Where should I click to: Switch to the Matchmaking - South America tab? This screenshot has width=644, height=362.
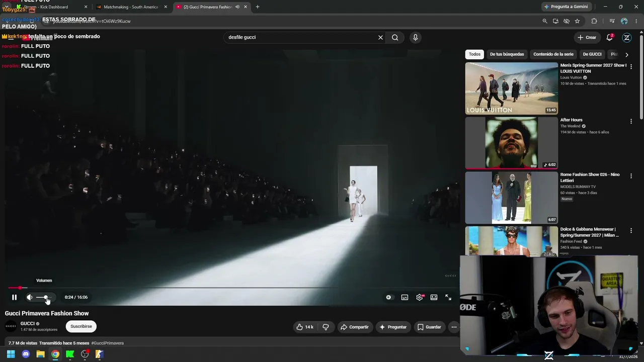tap(131, 7)
